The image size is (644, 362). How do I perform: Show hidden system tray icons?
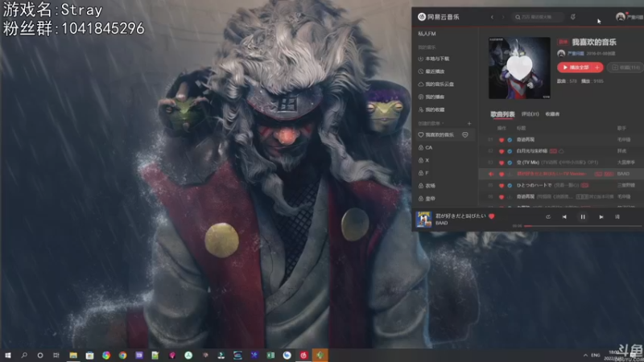click(x=585, y=355)
